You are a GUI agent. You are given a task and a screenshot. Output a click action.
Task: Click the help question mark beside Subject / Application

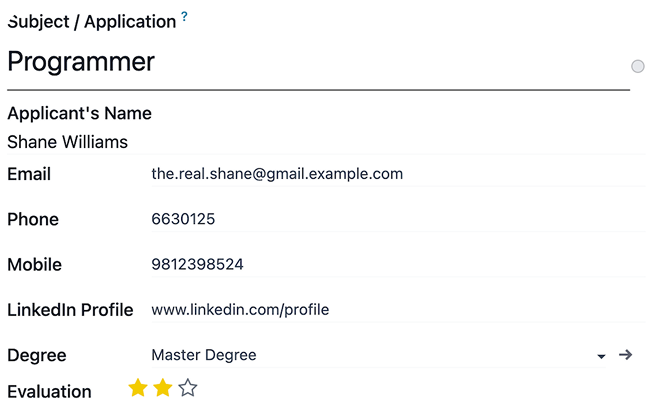pos(184,18)
